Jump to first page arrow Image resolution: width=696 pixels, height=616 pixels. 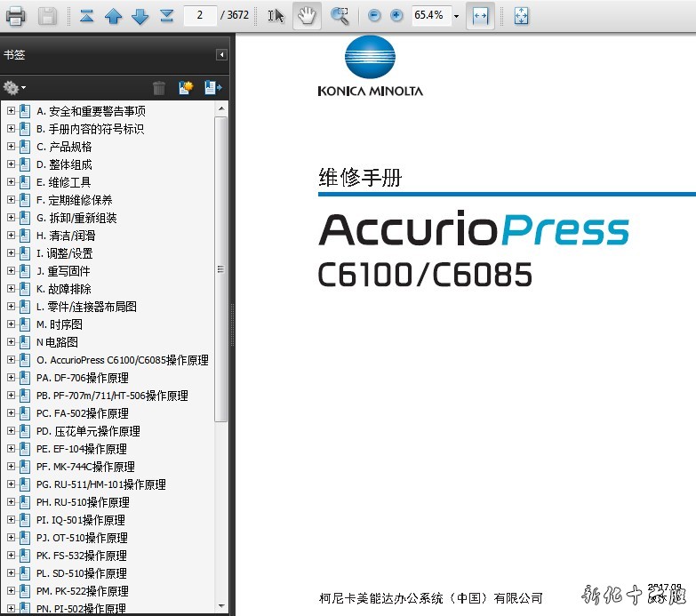85,15
